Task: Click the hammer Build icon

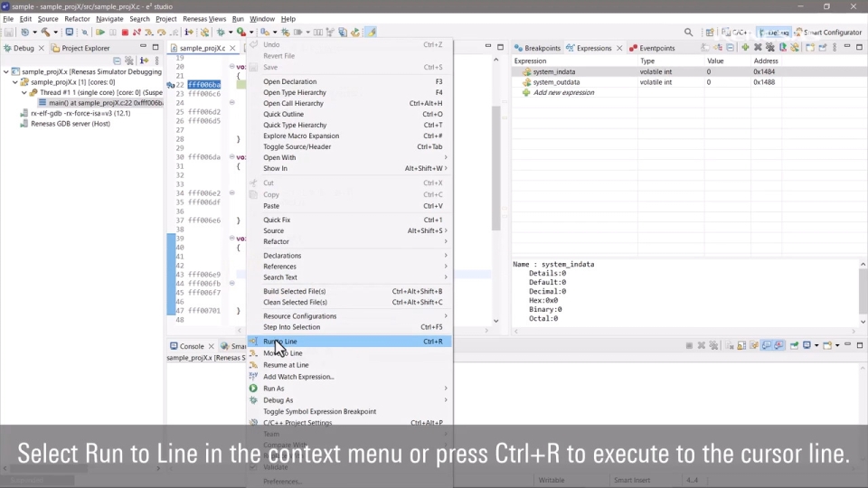Action: (x=45, y=33)
